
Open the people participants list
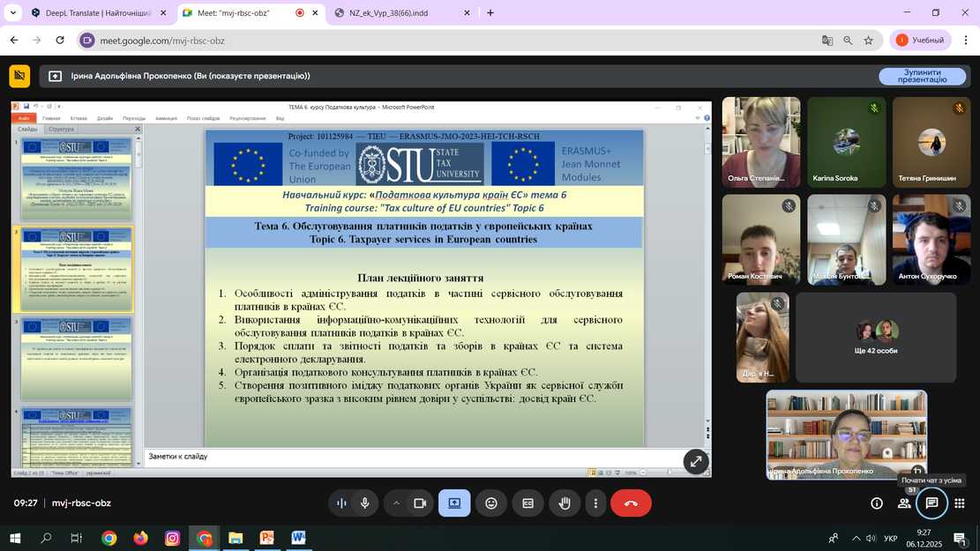[x=904, y=503]
